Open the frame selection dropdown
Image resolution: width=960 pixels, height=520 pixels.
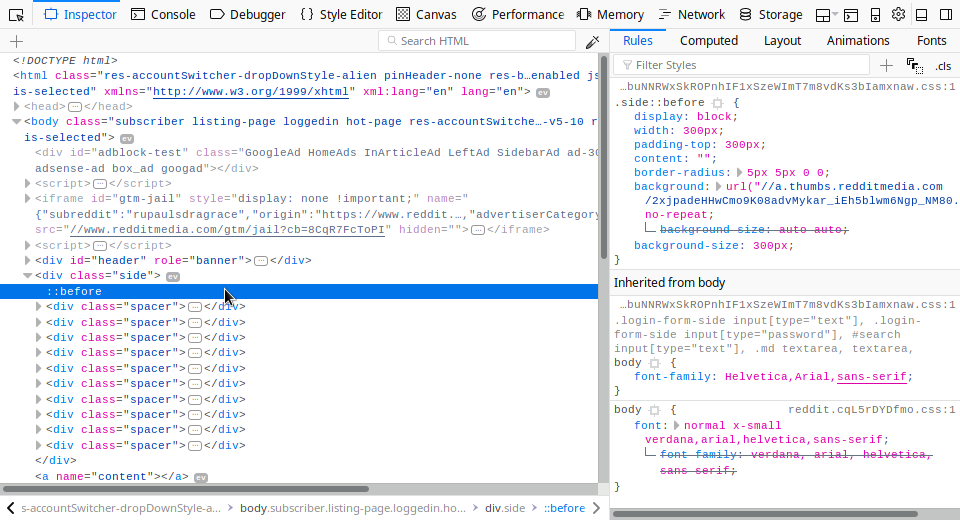click(826, 15)
